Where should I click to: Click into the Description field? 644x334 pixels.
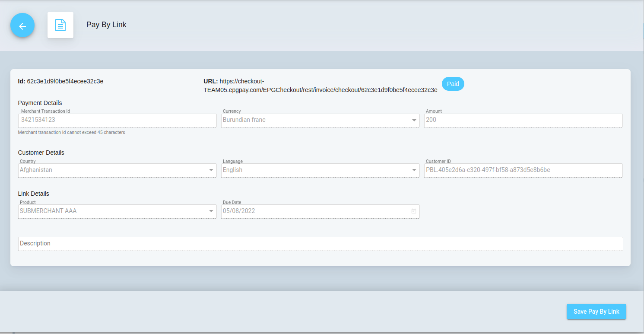coord(320,244)
